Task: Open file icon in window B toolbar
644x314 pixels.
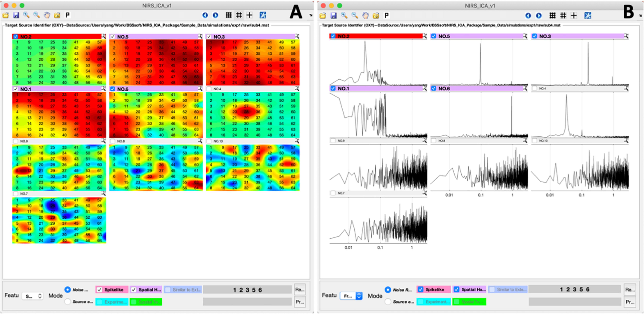Action: click(323, 16)
